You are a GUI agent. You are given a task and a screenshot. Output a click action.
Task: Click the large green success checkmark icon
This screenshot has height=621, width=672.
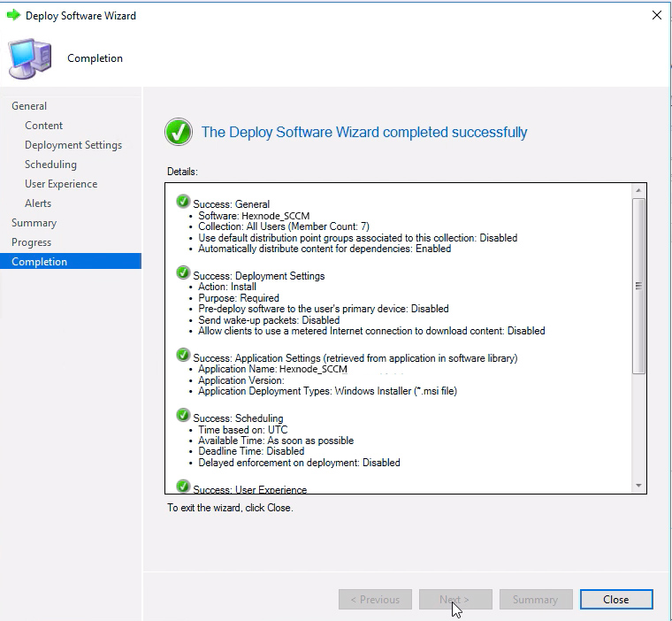(x=179, y=132)
